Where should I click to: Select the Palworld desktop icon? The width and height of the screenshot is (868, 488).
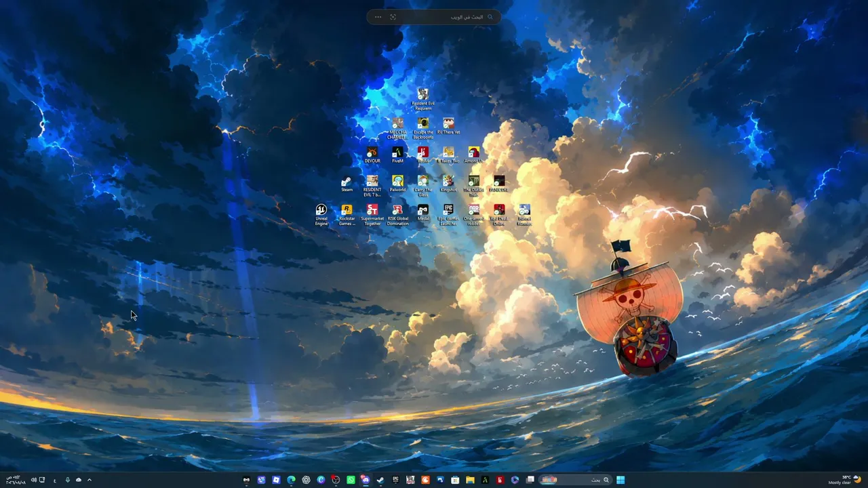tap(397, 184)
